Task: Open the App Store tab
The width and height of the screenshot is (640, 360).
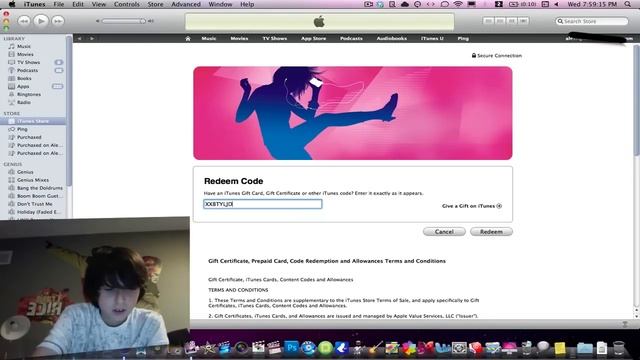Action: [x=313, y=38]
